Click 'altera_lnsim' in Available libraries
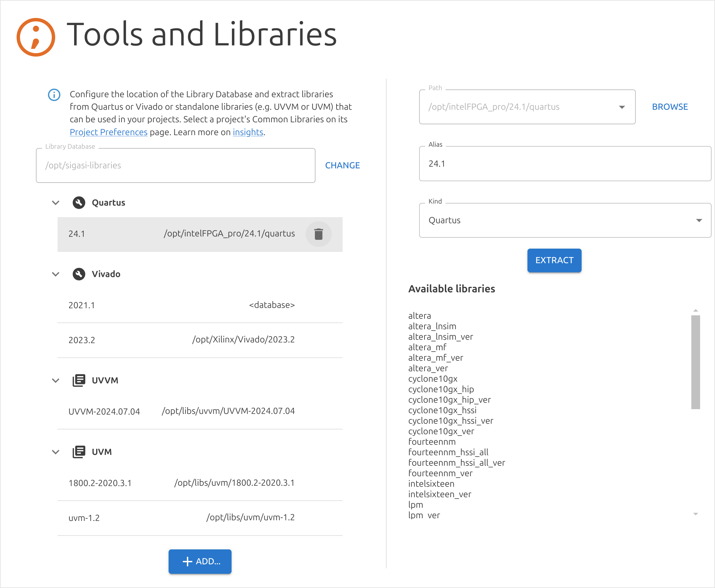This screenshot has width=715, height=588. click(432, 326)
